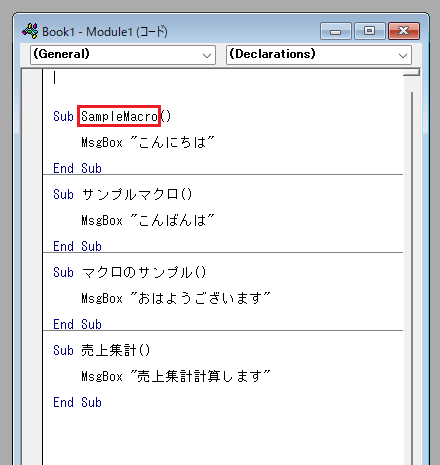Click the VBA module icon in title bar
The width and height of the screenshot is (440, 465).
click(30, 31)
